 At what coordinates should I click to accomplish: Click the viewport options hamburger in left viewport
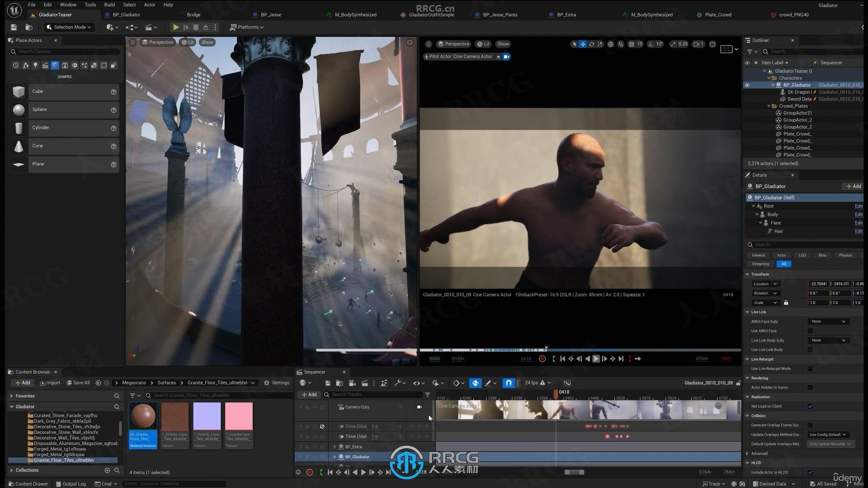(x=132, y=42)
